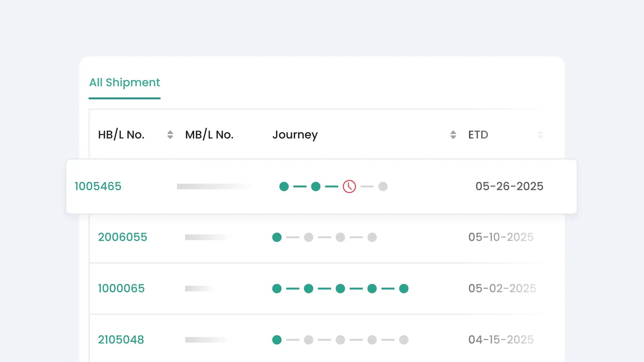Click the Journey column header label
Image resolution: width=644 pixels, height=362 pixels.
pos(295,135)
